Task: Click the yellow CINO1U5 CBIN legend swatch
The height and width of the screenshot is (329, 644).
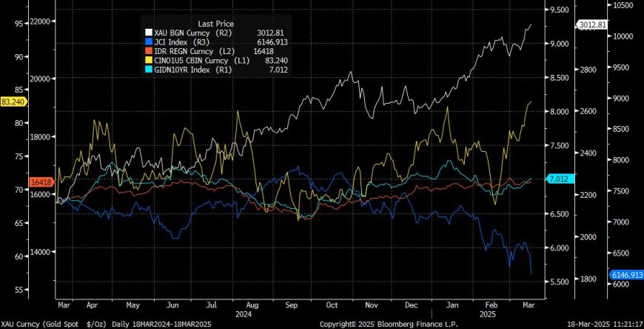Action: pyautogui.click(x=148, y=61)
